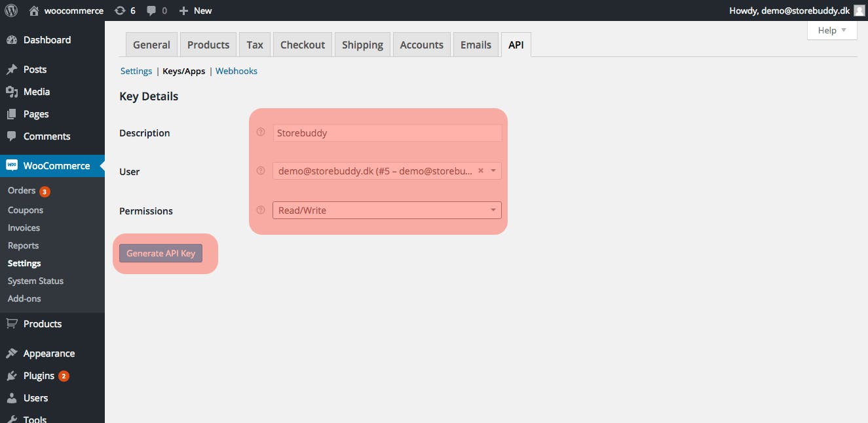Click the Users person icon
This screenshot has height=423, width=868.
12,398
